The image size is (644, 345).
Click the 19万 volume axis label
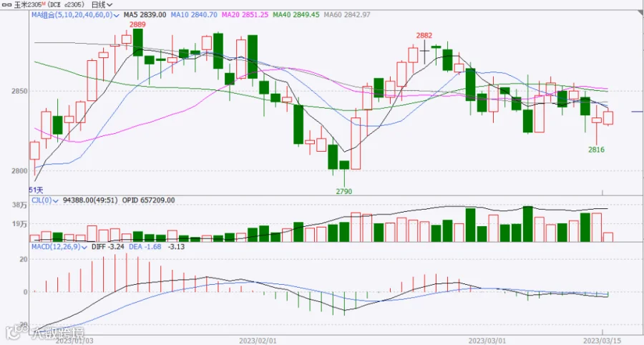tap(19, 224)
